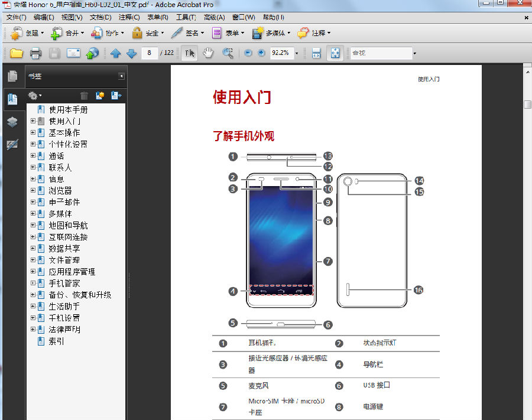Viewport: 532px width, 420px height.
Task: Click the 签名 (Sign) toolbar icon
Action: coord(183,32)
